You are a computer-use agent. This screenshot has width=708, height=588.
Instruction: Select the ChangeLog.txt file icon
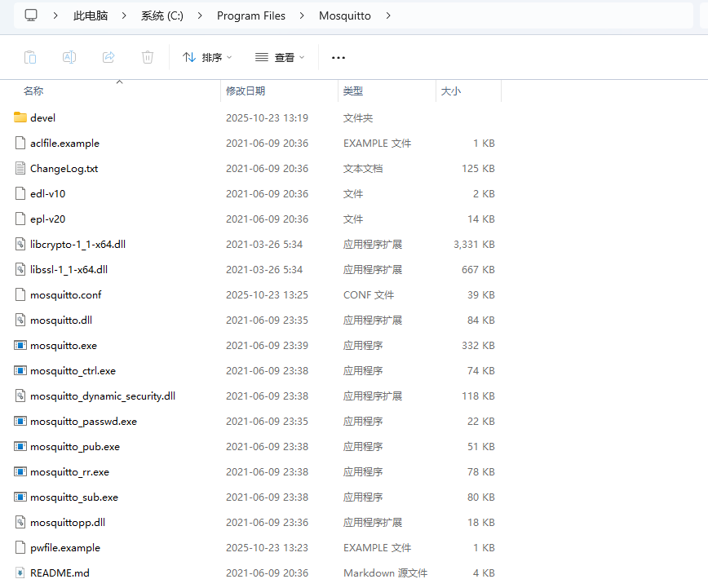[x=20, y=168]
